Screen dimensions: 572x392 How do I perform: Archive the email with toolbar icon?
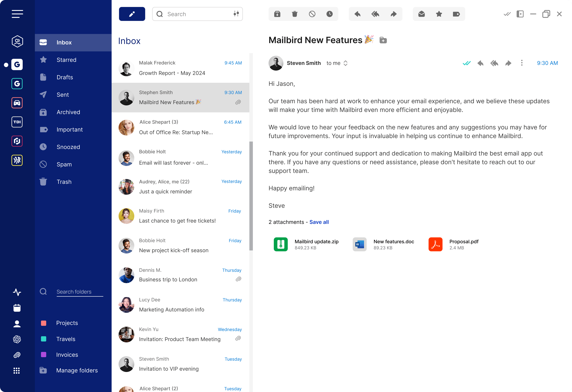pos(277,14)
